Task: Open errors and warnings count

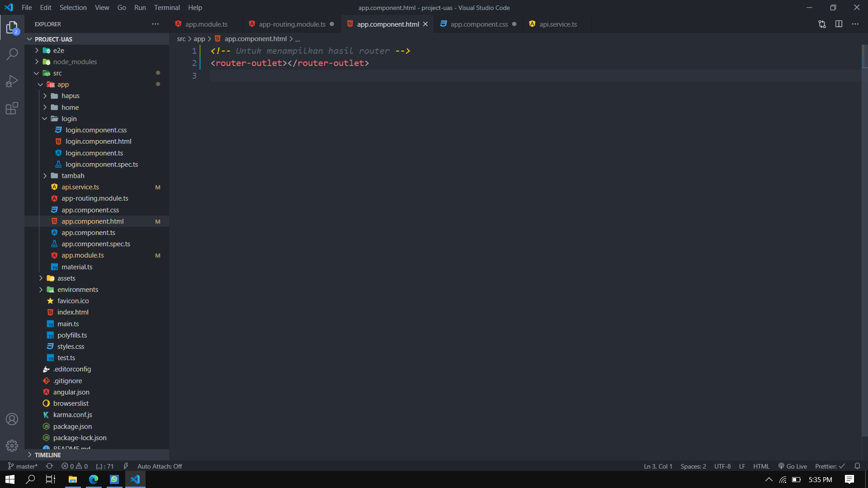Action: point(75,466)
